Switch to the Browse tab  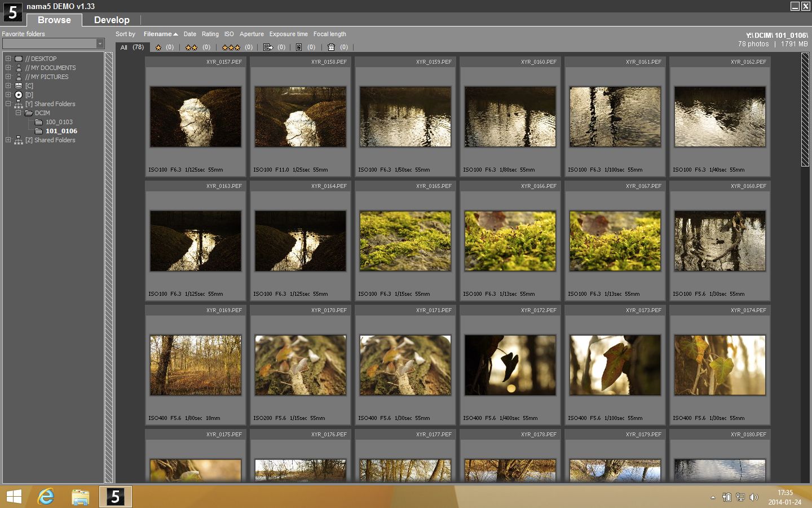pyautogui.click(x=54, y=20)
